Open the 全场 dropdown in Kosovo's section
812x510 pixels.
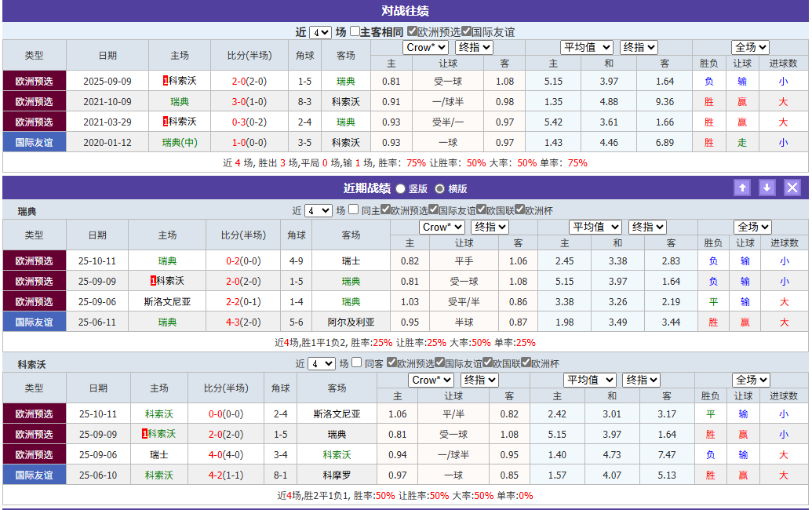(751, 379)
